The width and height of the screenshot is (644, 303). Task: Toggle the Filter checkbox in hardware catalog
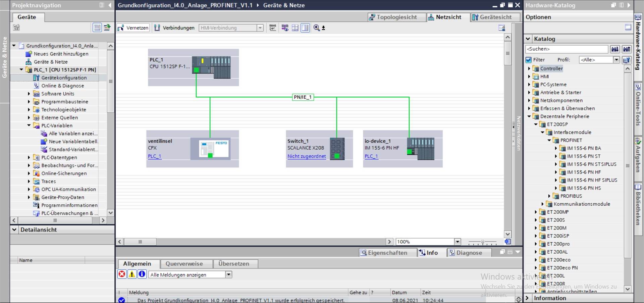coord(529,60)
